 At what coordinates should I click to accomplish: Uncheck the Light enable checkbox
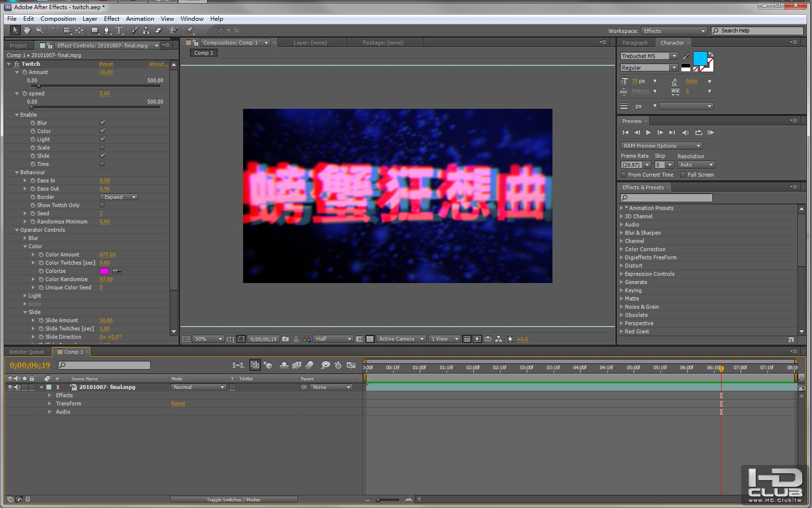coord(102,139)
